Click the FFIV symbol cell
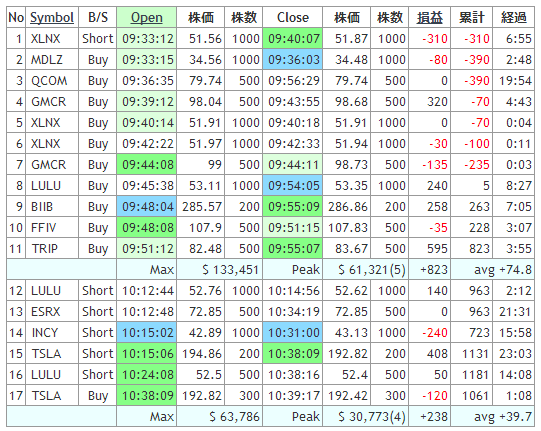This screenshot has width=541, height=431. (52, 228)
